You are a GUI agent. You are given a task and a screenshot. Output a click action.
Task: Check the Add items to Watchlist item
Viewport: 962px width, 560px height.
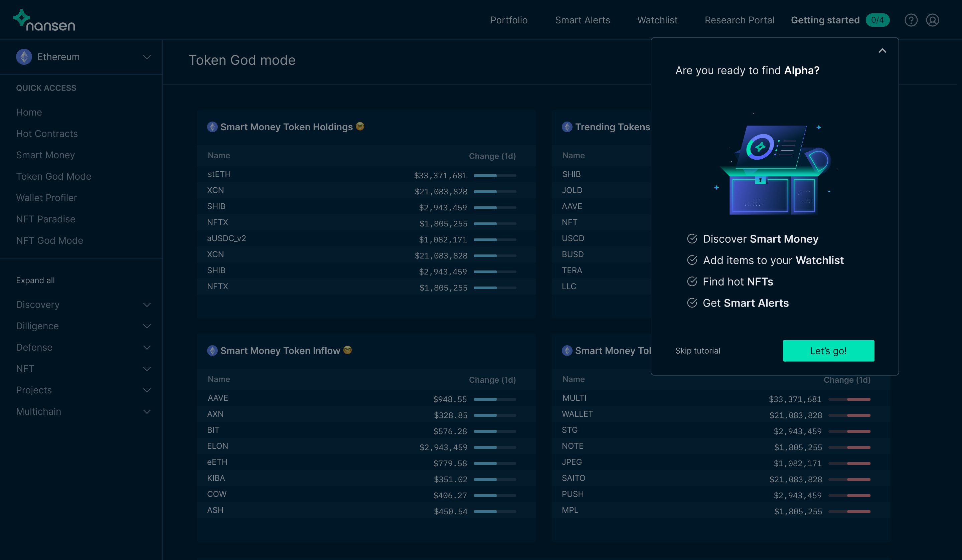[692, 260]
